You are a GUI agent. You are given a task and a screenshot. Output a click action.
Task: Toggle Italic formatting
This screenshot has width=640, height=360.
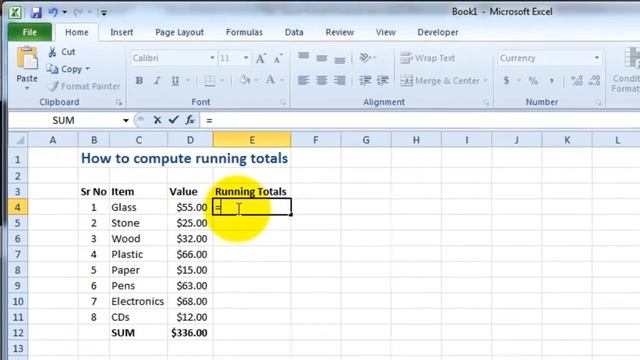click(157, 81)
